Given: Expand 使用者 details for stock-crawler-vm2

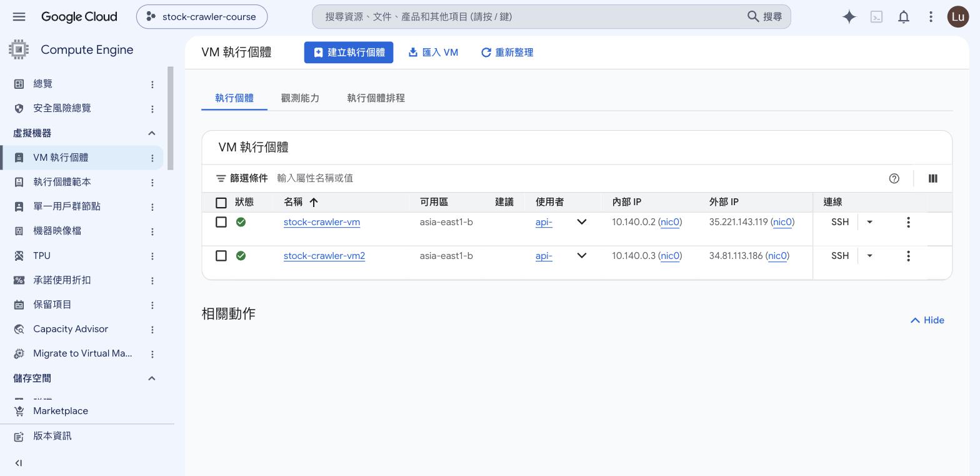Looking at the screenshot, I should [x=581, y=256].
